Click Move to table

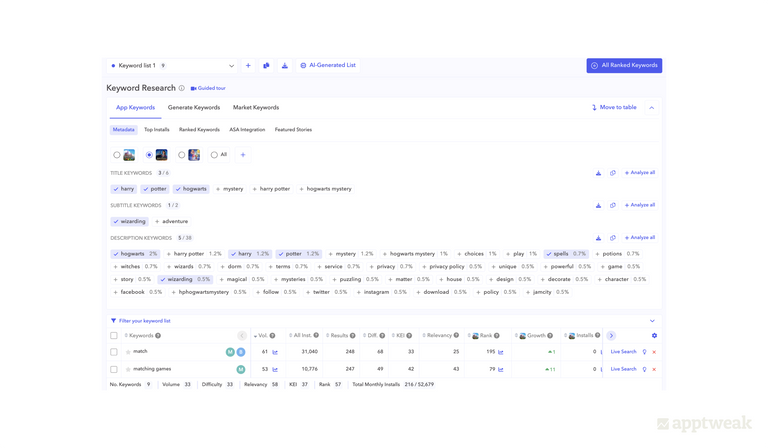614,108
